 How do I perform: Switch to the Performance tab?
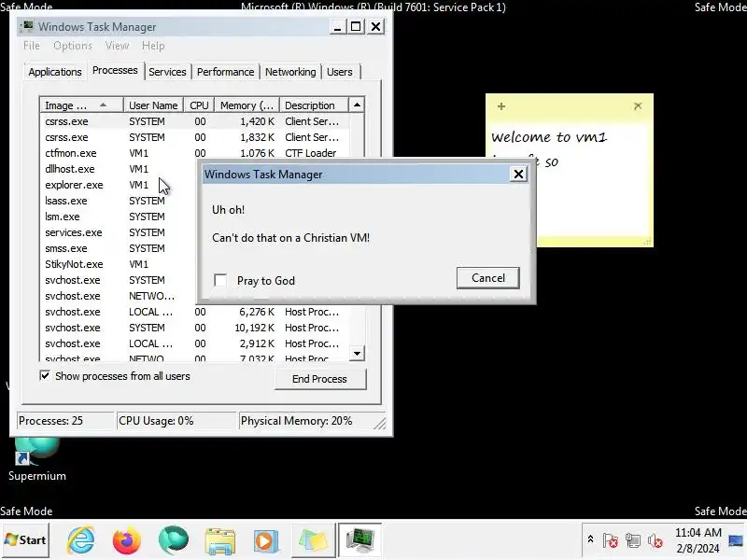(225, 72)
